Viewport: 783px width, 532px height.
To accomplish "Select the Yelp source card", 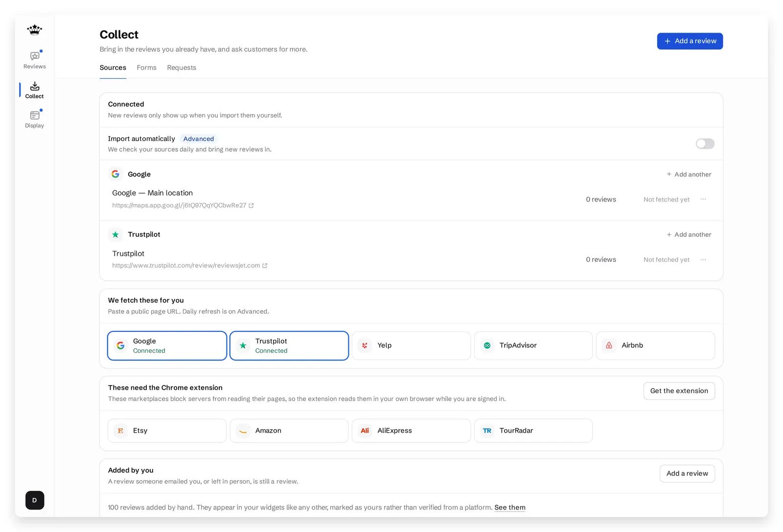I will pyautogui.click(x=411, y=346).
